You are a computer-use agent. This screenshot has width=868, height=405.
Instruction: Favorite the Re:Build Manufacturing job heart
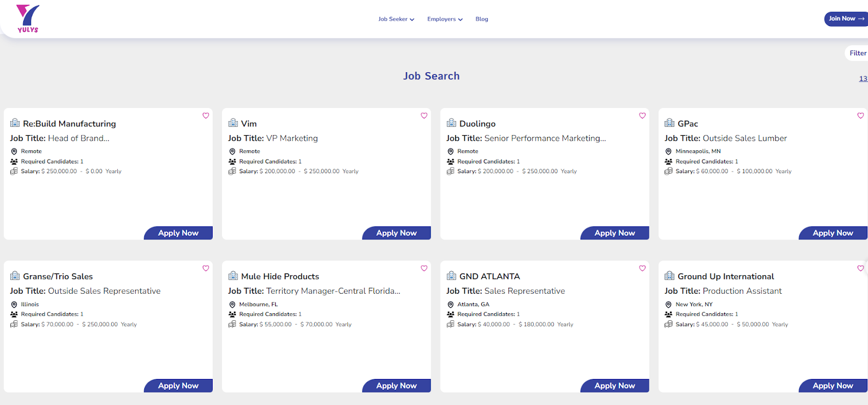pos(206,116)
